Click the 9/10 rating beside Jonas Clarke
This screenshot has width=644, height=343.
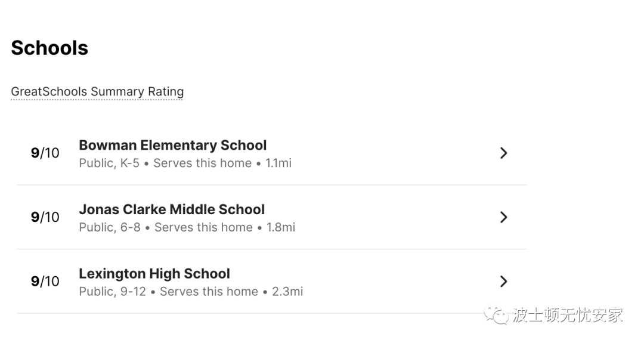click(45, 217)
